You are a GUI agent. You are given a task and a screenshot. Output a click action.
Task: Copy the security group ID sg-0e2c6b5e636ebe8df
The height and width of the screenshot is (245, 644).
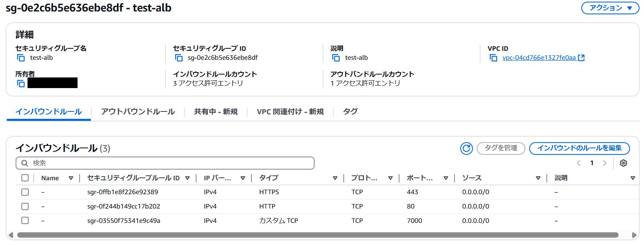point(179,58)
